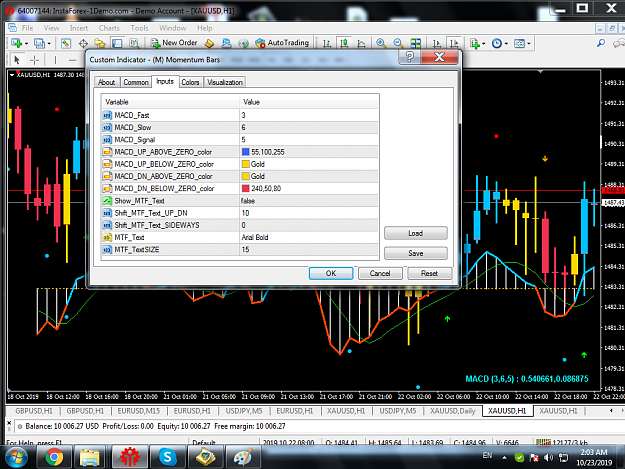Select the cursor arrow tool
This screenshot has height=469, width=625.
17,60
